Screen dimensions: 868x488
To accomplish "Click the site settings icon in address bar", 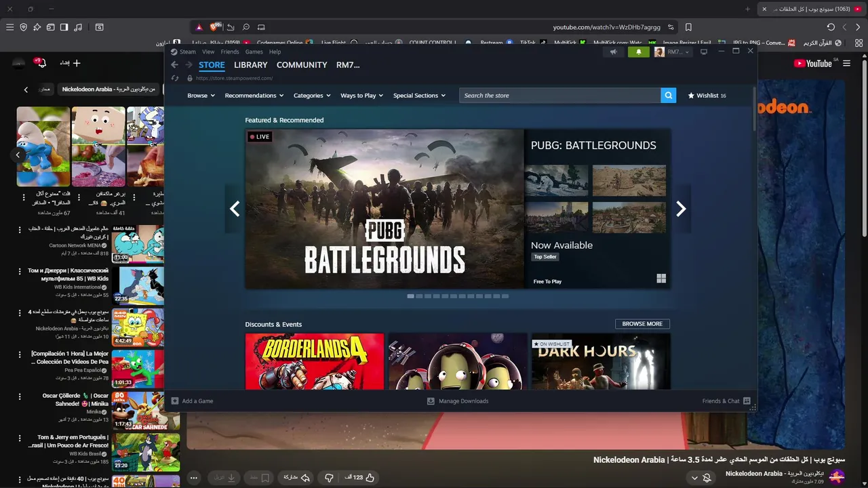I will 671,27.
